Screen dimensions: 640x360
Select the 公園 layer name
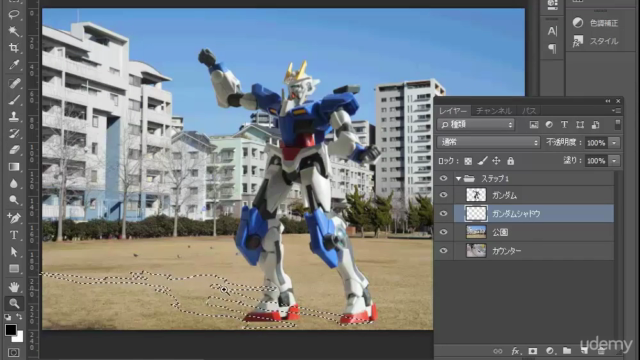coord(500,232)
